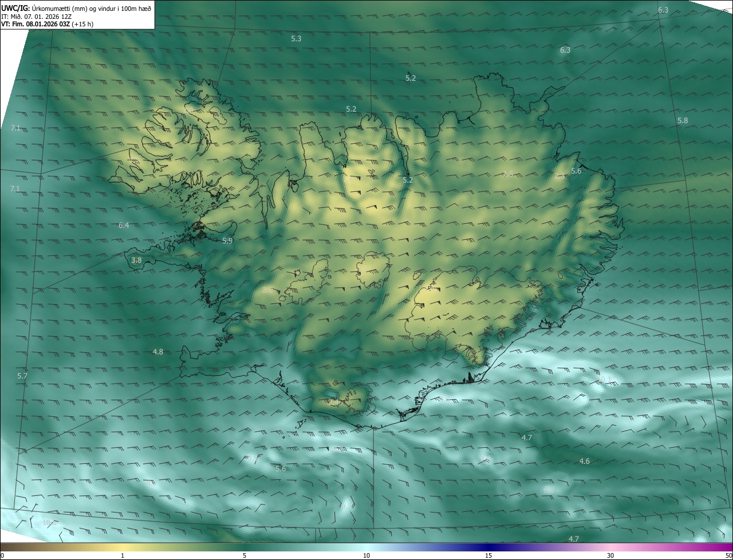
Task: Pick the yellow band of the colour scale
Action: tap(123, 547)
